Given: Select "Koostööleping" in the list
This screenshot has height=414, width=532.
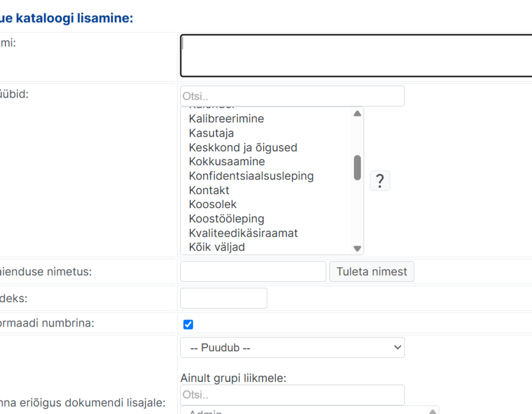Looking at the screenshot, I should click(x=226, y=219).
